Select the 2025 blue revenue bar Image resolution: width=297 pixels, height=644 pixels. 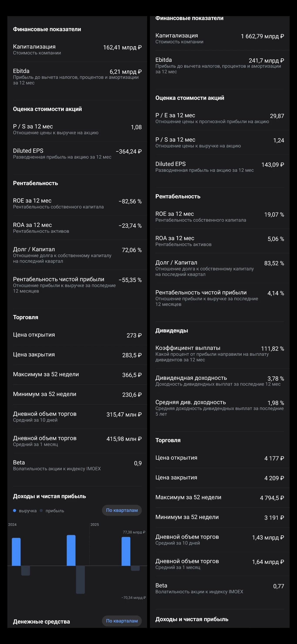126,551
